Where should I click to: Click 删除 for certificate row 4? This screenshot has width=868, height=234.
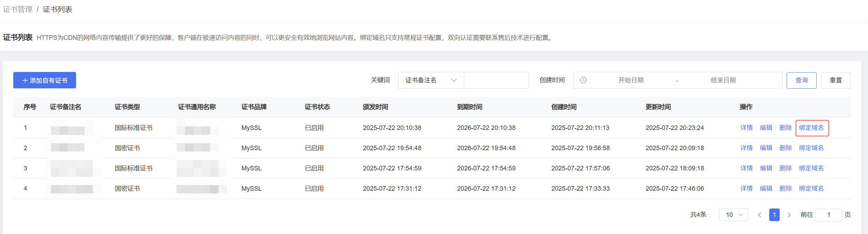coord(786,189)
